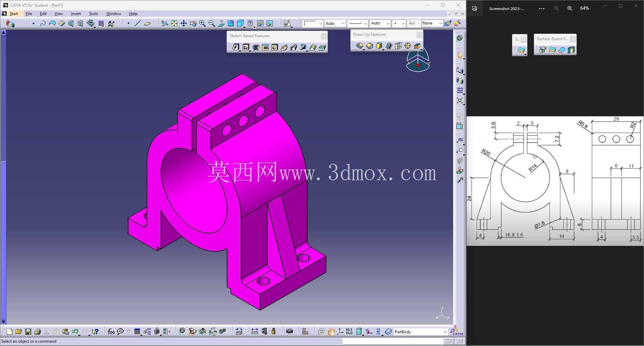Select the Shell tool in Dress-Up Features
Screen dimensions: 644x346
click(389, 46)
